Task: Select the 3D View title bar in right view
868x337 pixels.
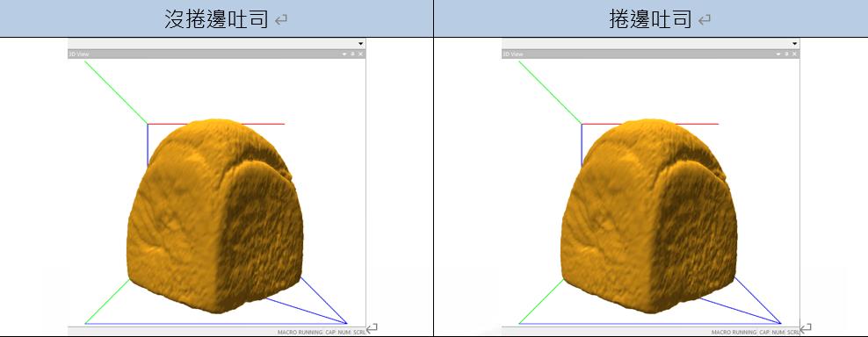Action: point(650,54)
